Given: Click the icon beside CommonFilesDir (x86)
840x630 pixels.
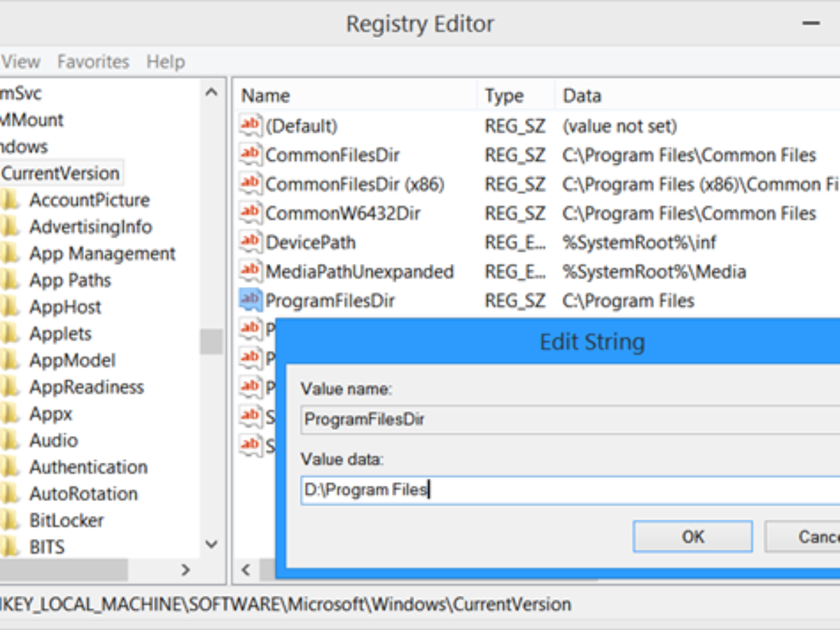Looking at the screenshot, I should click(250, 184).
